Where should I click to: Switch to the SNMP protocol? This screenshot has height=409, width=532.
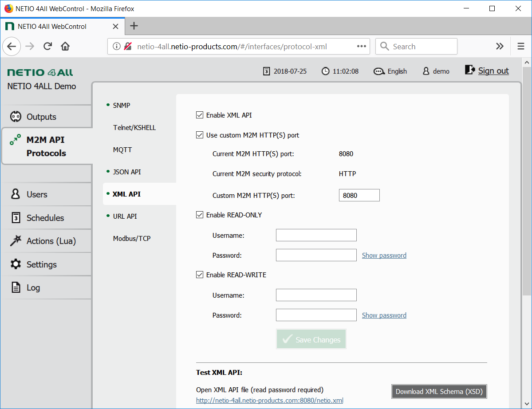(x=122, y=106)
